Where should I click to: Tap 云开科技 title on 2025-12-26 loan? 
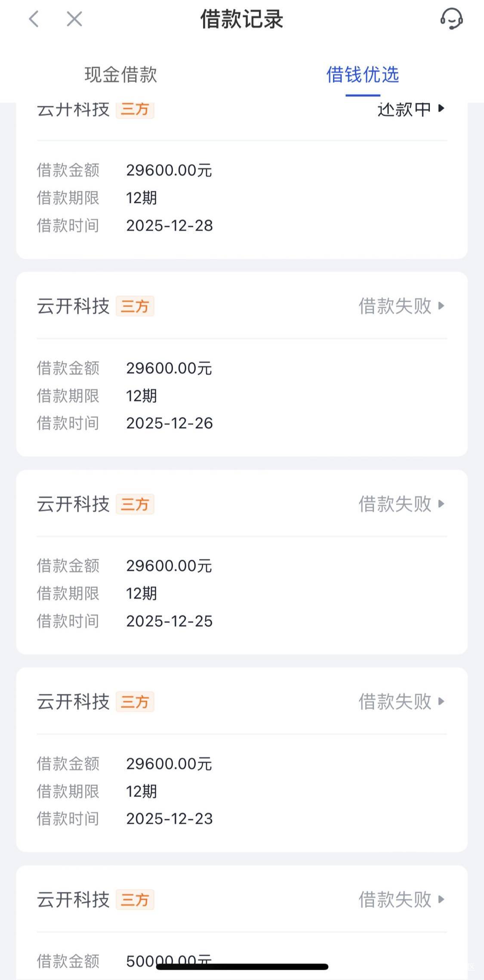pyautogui.click(x=73, y=306)
